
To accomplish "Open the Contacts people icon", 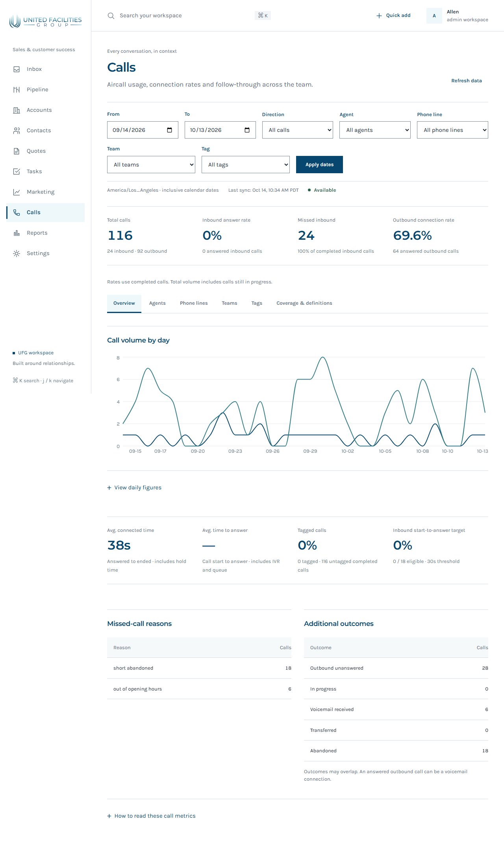I will pos(17,131).
